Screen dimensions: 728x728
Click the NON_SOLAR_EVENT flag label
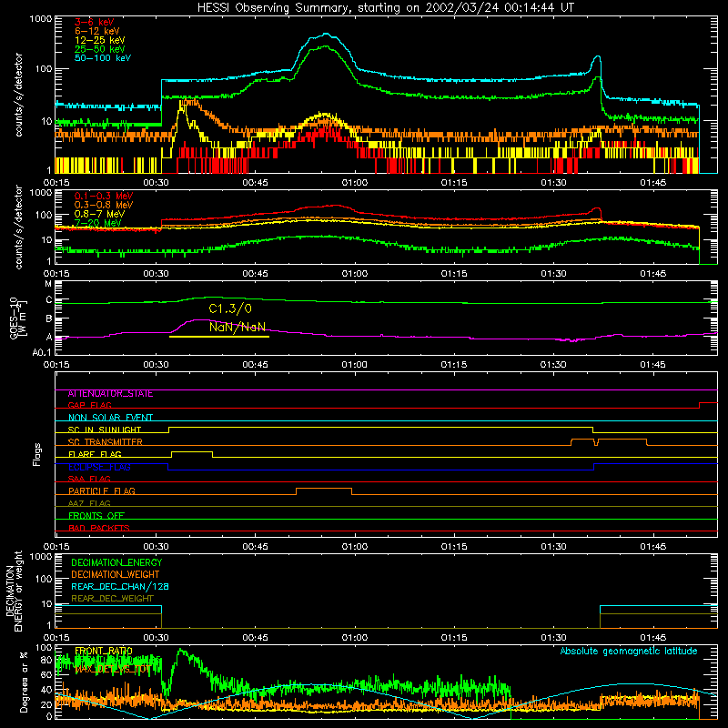pyautogui.click(x=110, y=418)
